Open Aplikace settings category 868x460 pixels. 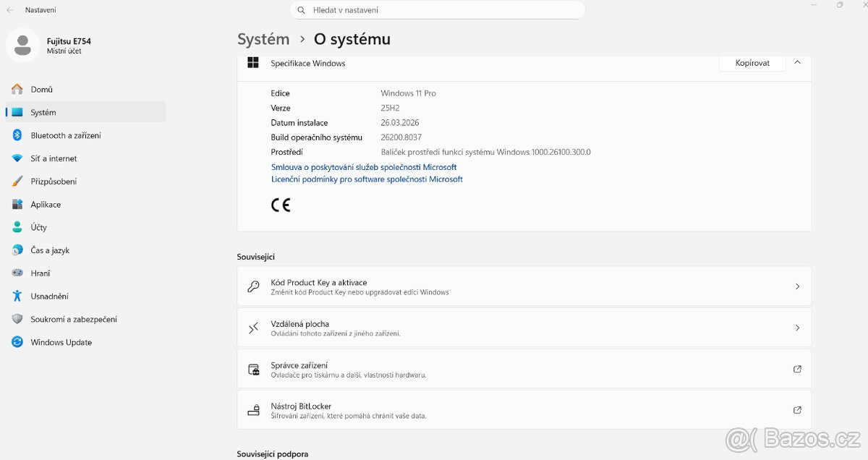(x=46, y=205)
